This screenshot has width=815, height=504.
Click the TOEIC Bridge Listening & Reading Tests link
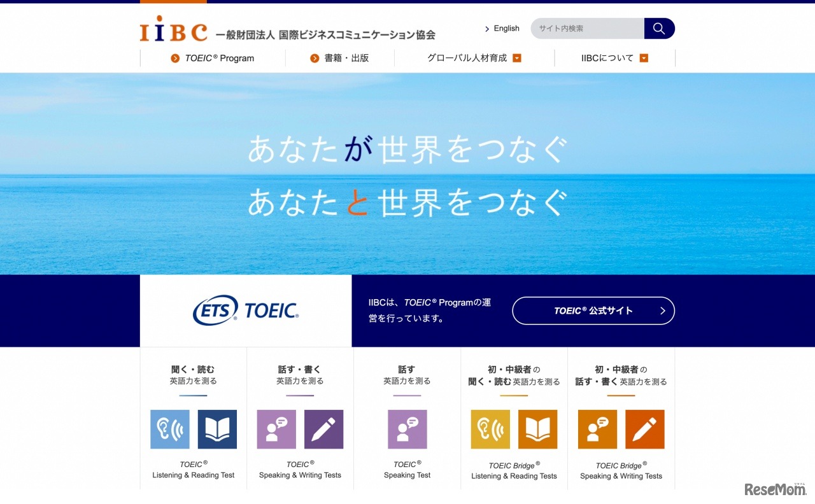(513, 470)
